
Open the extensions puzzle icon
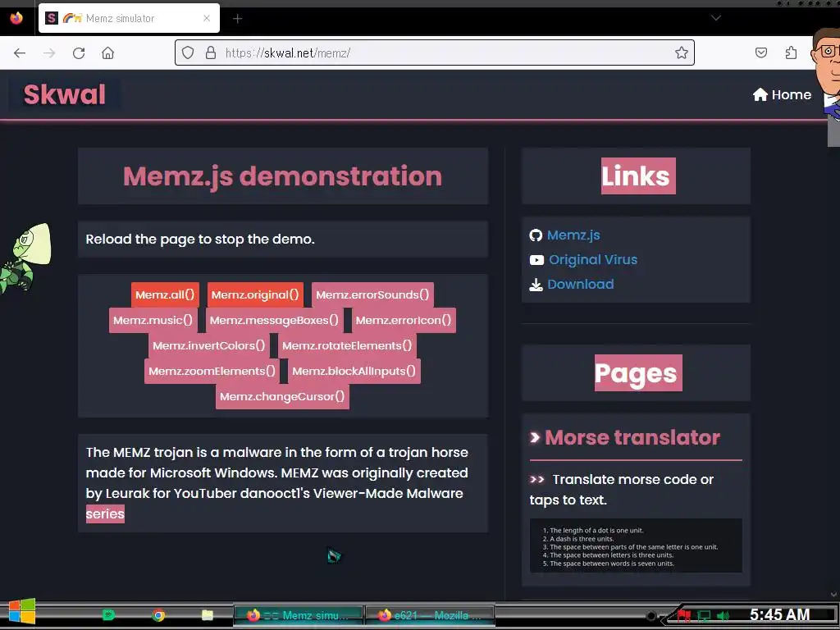[x=791, y=52]
